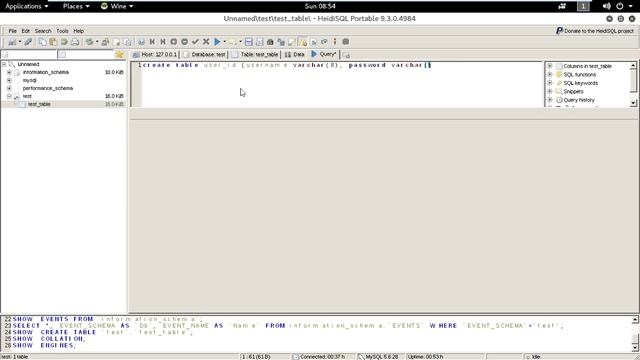Click the Print toolbar icon
The image size is (640, 360).
coord(75,42)
